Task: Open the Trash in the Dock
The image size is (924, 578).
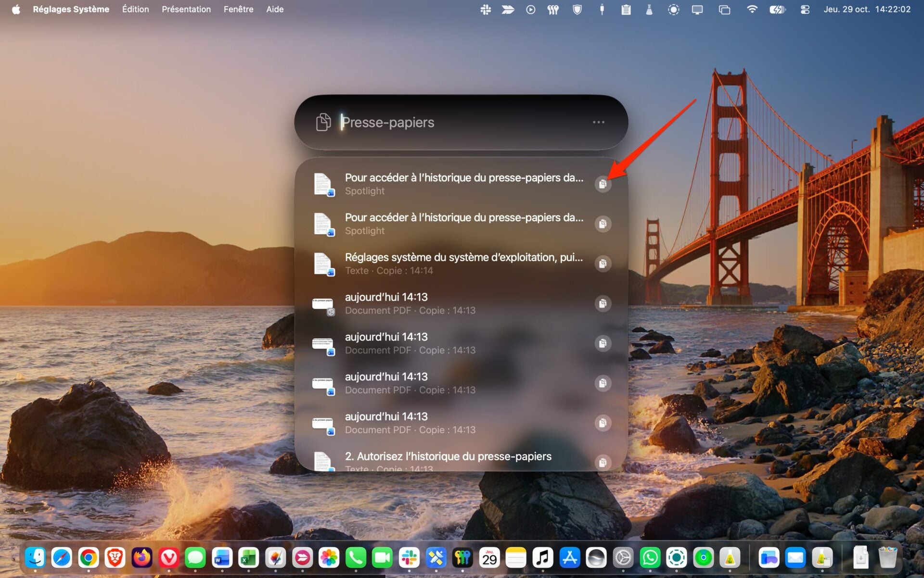Action: [888, 558]
